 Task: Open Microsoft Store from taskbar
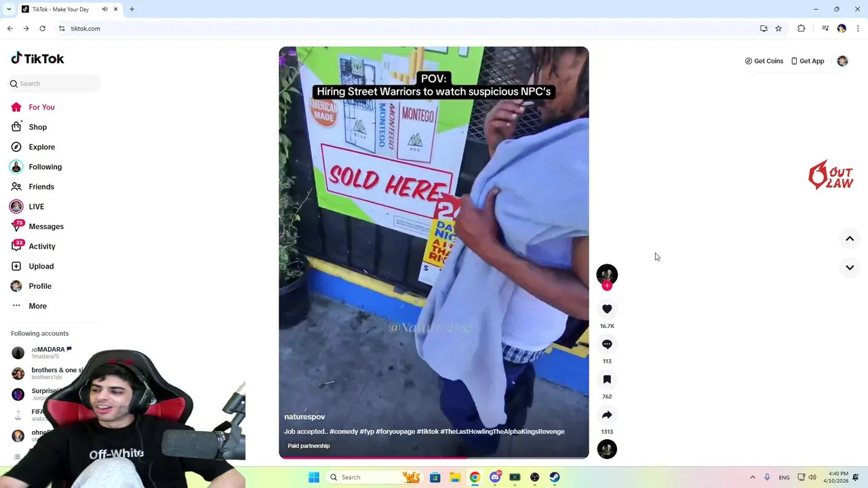pyautogui.click(x=435, y=477)
